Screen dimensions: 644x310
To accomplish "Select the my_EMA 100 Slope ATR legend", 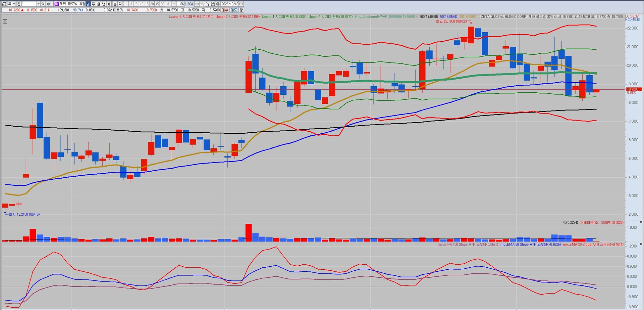I will [x=468, y=245].
